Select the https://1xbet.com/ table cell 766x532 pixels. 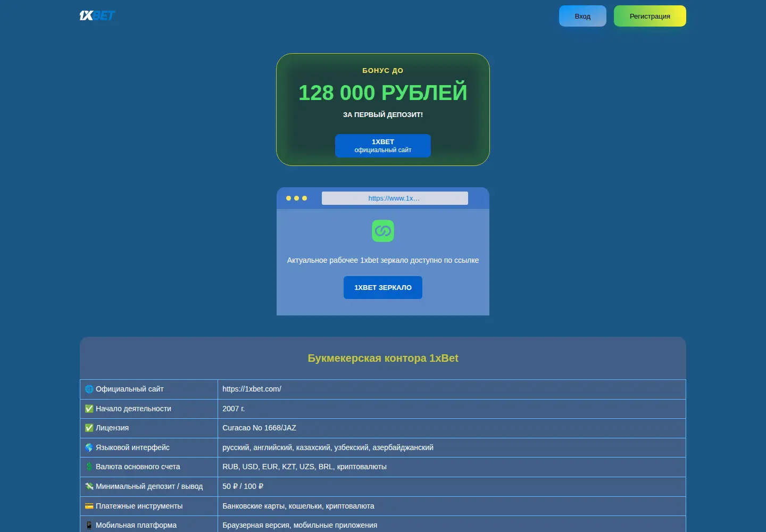452,389
